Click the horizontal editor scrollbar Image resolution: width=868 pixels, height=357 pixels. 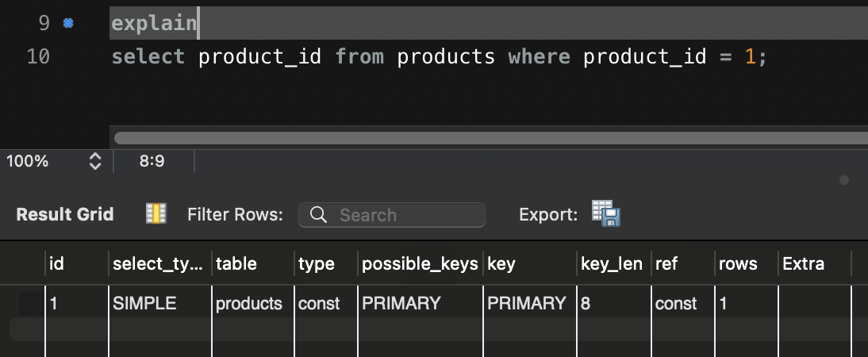[490, 138]
